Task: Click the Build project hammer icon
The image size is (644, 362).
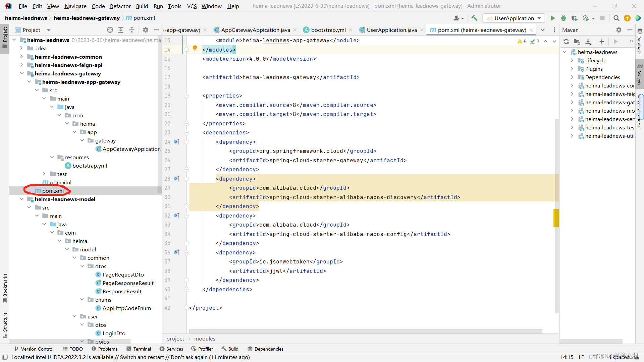Action: point(474,18)
